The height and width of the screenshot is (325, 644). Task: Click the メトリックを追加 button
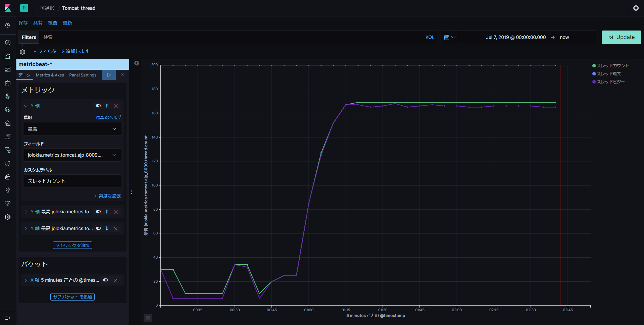pos(72,245)
